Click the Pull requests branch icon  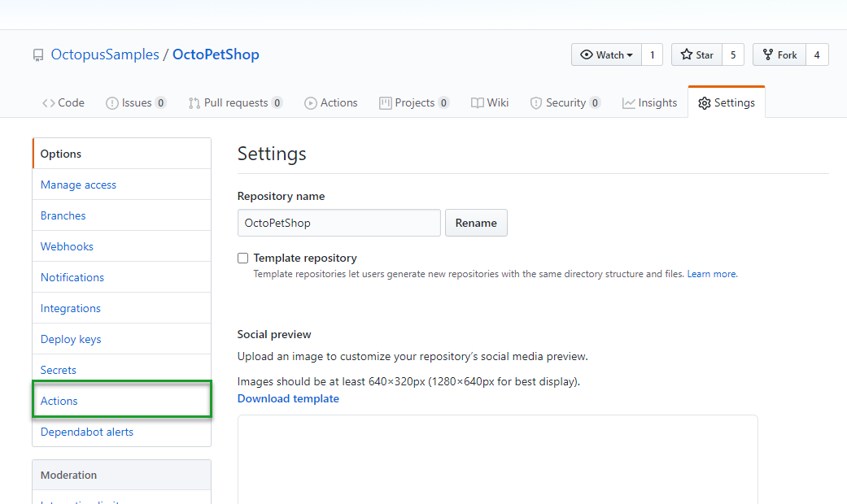tap(194, 103)
